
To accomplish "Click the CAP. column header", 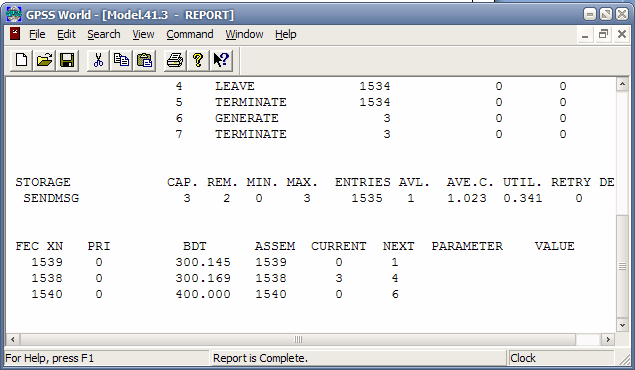I will [x=182, y=182].
